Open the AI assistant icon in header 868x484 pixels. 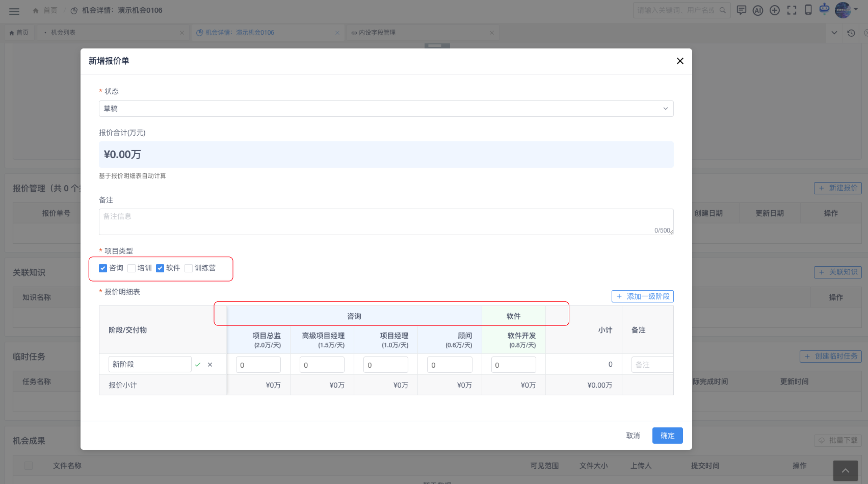(x=758, y=10)
